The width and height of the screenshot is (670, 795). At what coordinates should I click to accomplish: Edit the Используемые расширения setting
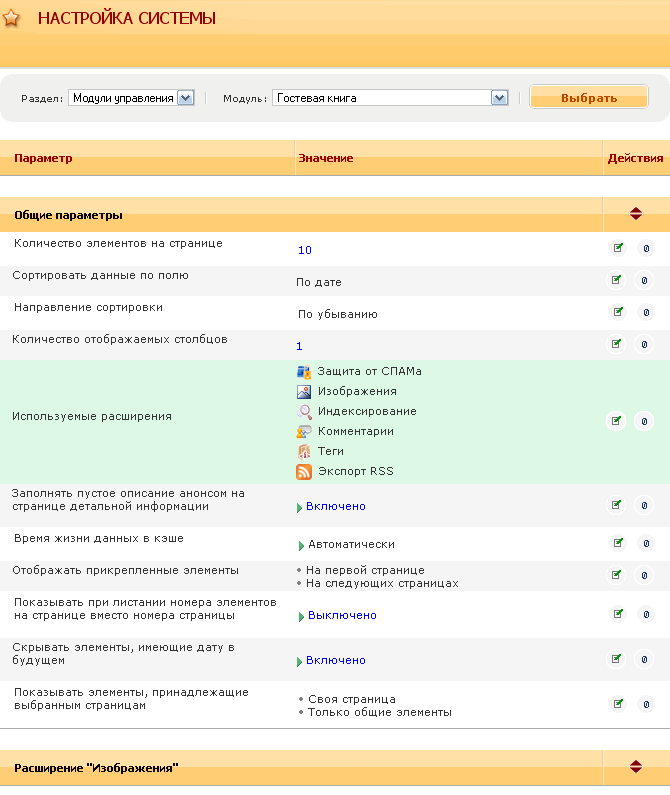618,421
